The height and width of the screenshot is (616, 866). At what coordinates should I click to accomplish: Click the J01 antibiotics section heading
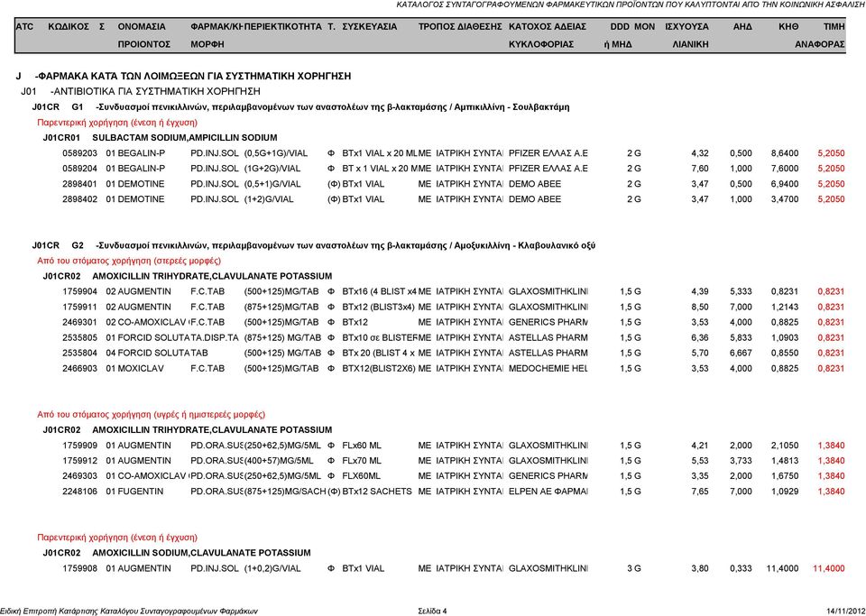[141, 92]
